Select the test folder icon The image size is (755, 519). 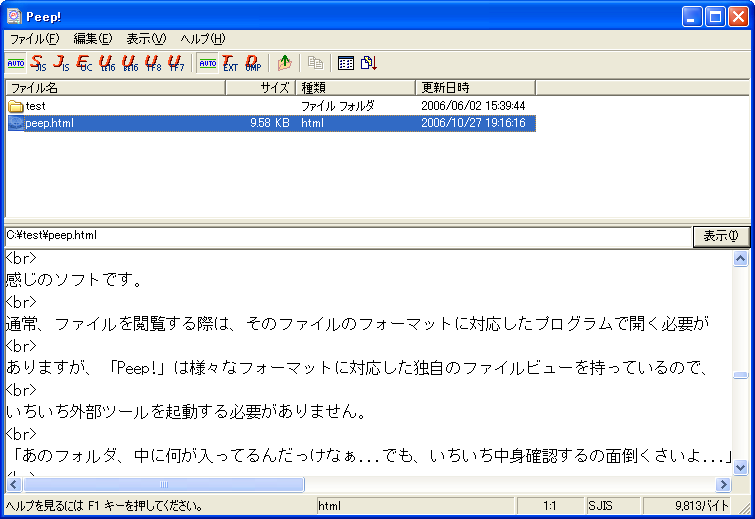coord(15,106)
